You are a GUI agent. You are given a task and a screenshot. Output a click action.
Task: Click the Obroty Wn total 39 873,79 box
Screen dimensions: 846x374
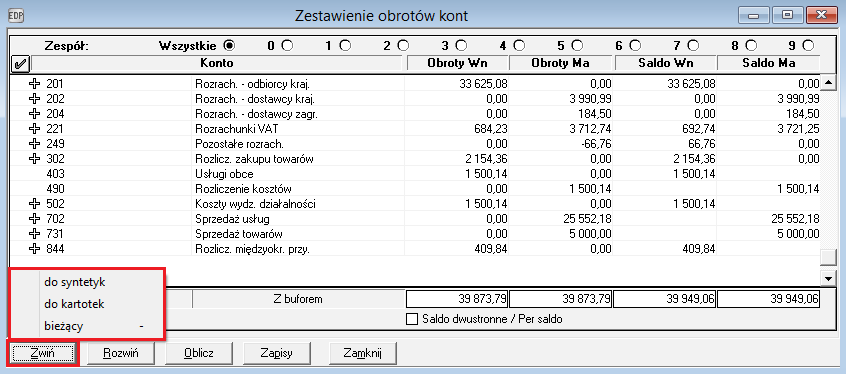point(458,299)
